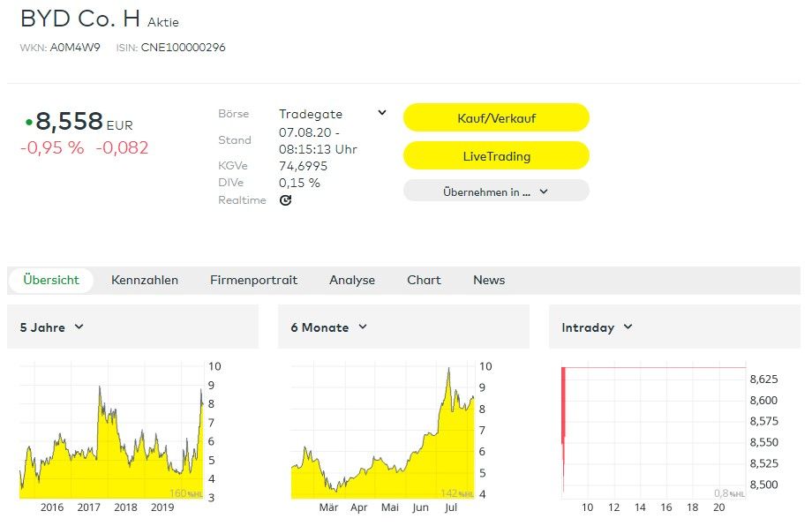Switch to the Kennzahlen tab
The width and height of the screenshot is (812, 526).
coord(145,280)
